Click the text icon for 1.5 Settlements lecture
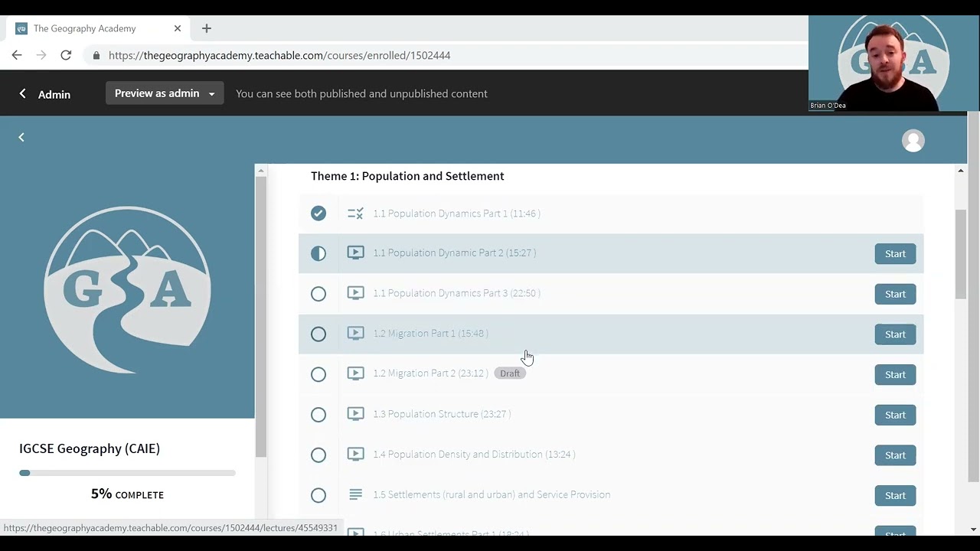This screenshot has width=980, height=551. pos(355,494)
